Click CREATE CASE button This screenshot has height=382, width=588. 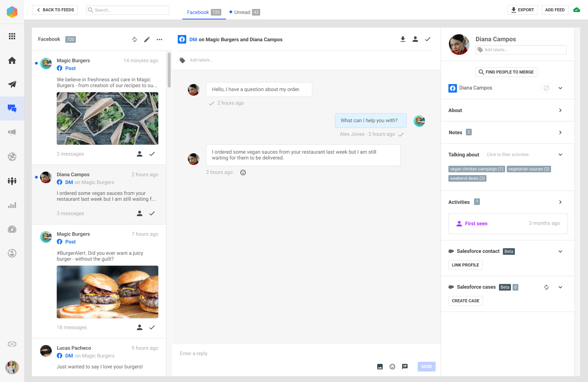465,301
